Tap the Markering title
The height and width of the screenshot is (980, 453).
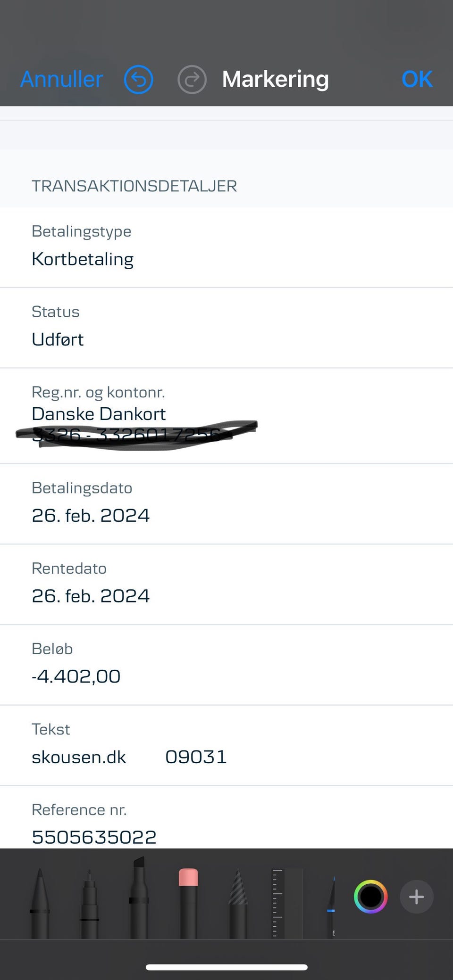(275, 79)
